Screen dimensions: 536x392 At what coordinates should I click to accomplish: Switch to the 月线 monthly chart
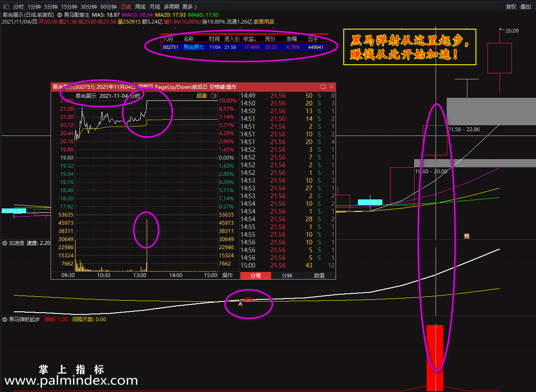155,7
